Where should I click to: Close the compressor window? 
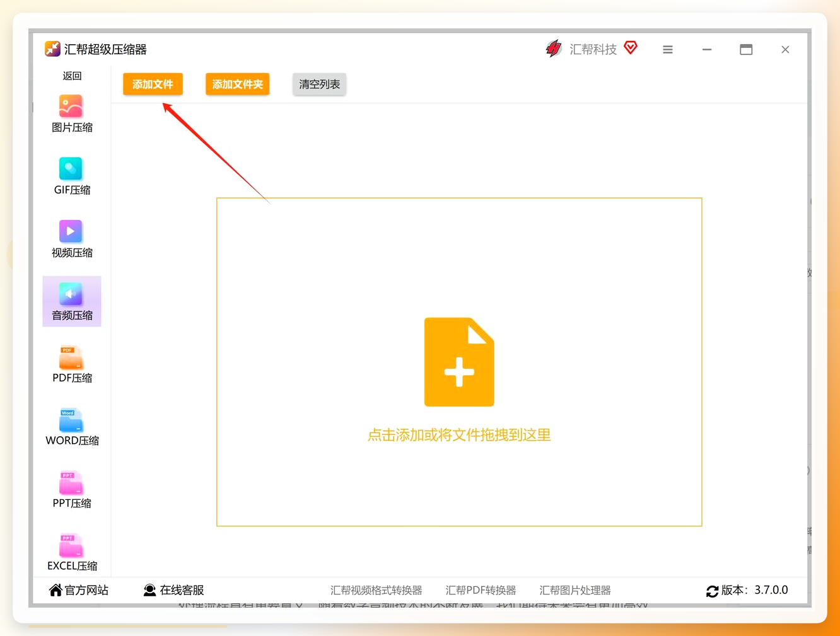pyautogui.click(x=785, y=49)
